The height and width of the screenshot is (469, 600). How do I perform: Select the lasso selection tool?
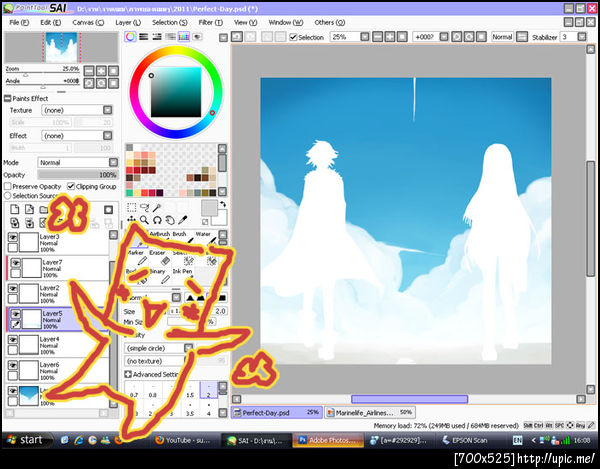[144, 207]
